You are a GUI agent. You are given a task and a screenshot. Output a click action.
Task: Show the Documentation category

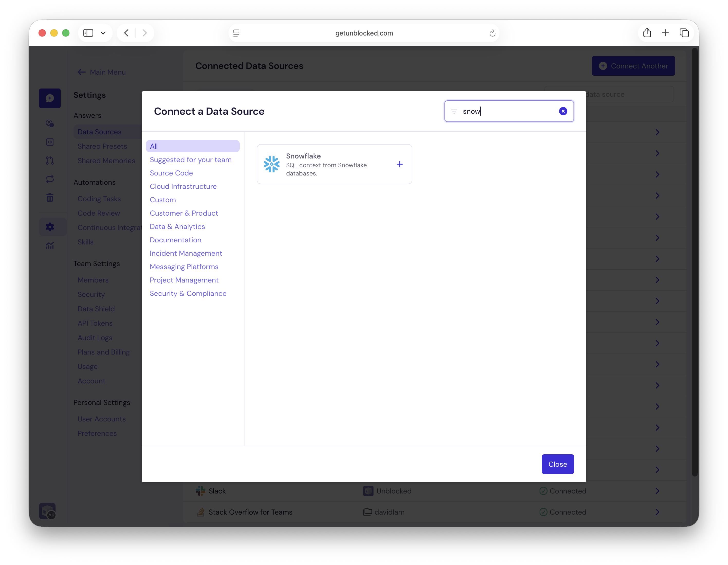175,240
